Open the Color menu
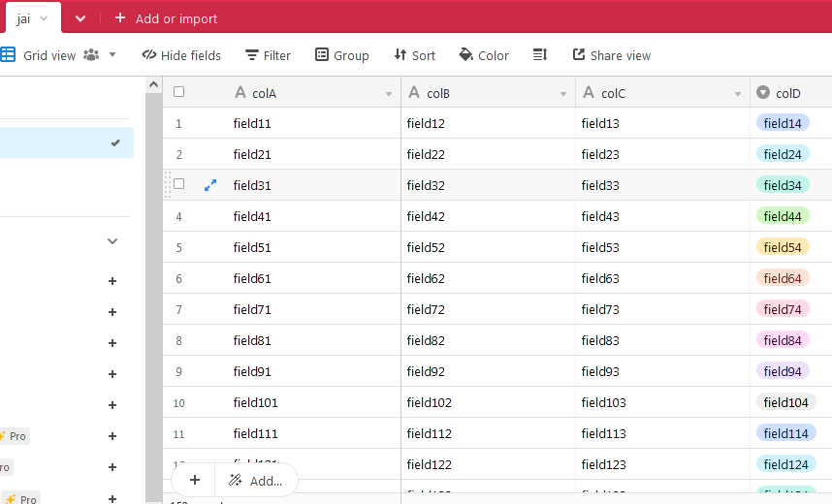832x504 pixels. pos(484,55)
